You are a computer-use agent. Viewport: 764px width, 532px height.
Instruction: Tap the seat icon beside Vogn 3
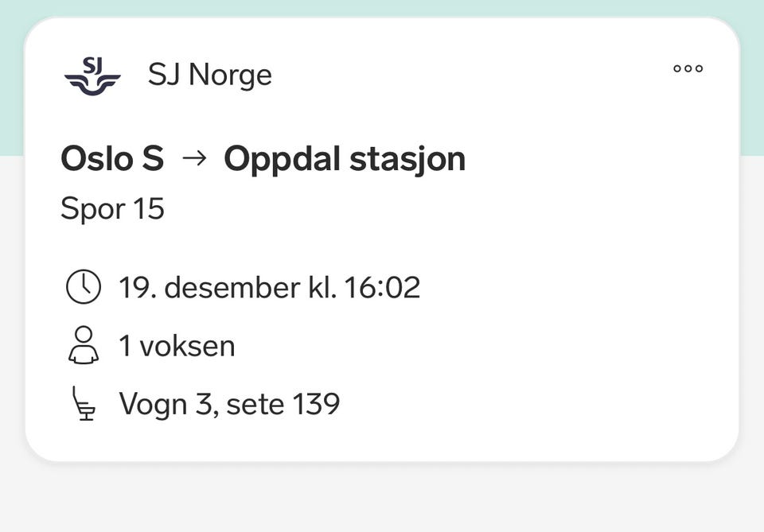pos(84,404)
